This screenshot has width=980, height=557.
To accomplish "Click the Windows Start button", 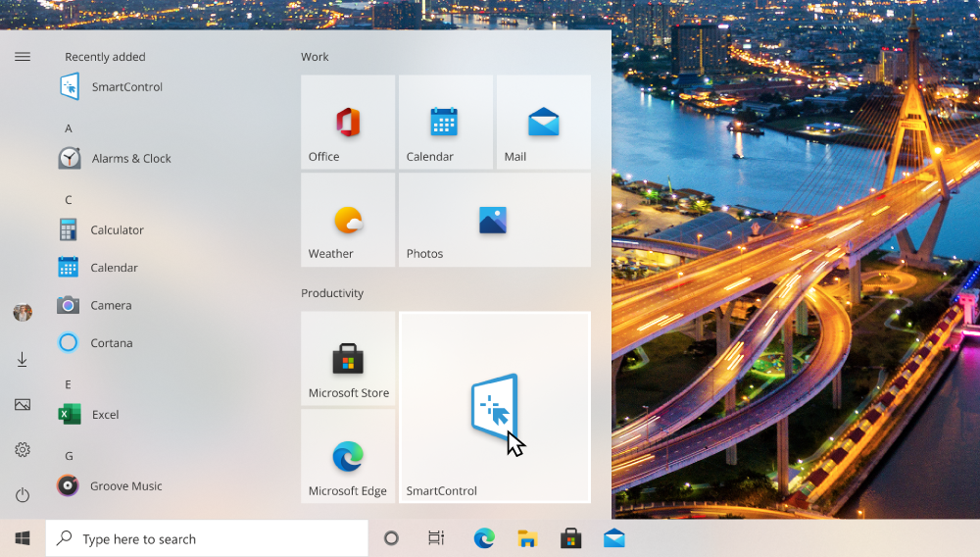I will coord(23,538).
